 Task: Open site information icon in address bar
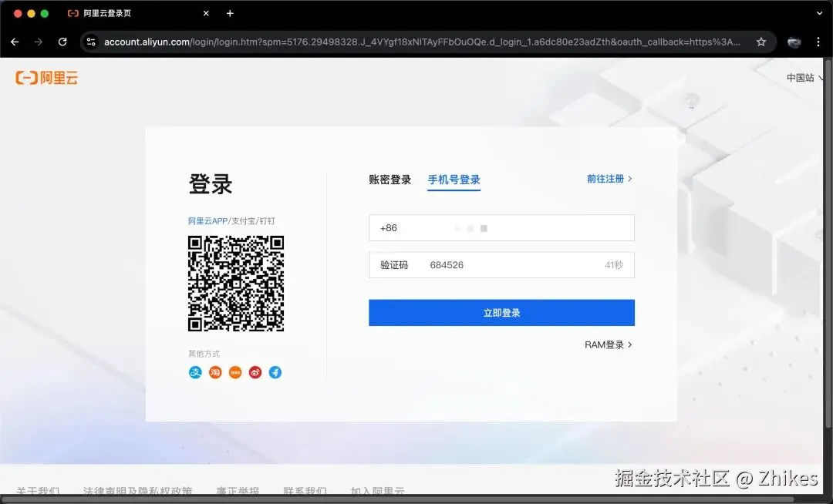coord(91,42)
